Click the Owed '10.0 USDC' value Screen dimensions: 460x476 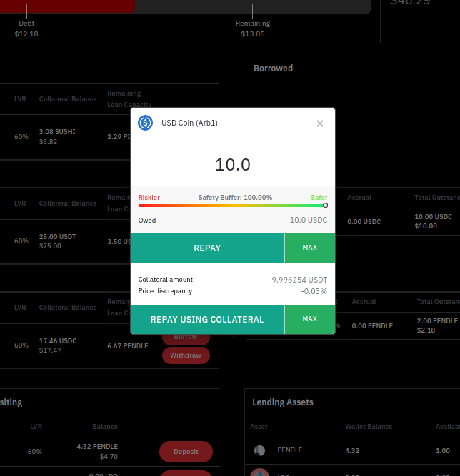pos(309,220)
